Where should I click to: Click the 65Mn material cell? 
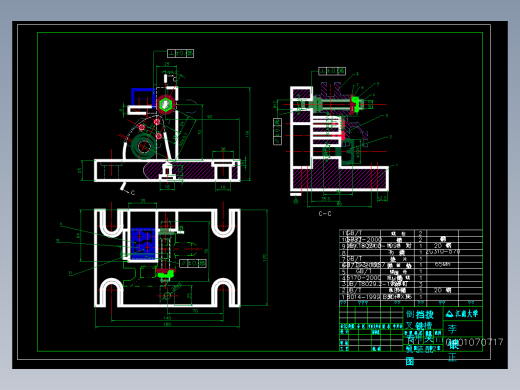coord(442,264)
